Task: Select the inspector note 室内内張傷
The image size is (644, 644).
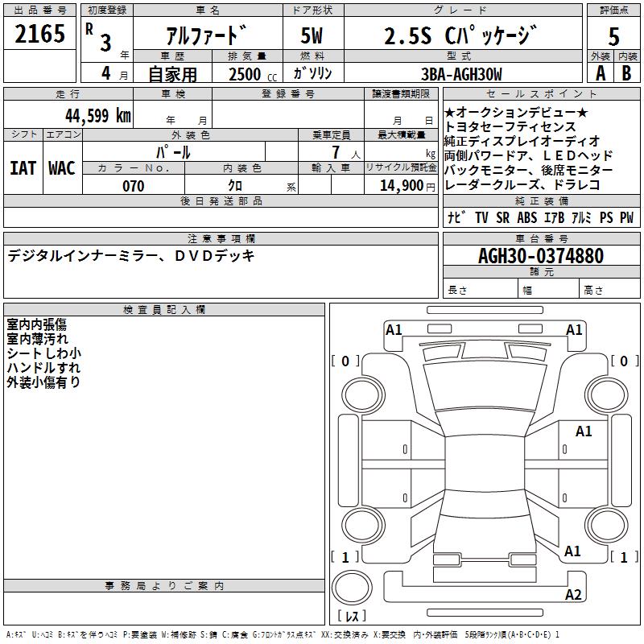Action: [36, 324]
